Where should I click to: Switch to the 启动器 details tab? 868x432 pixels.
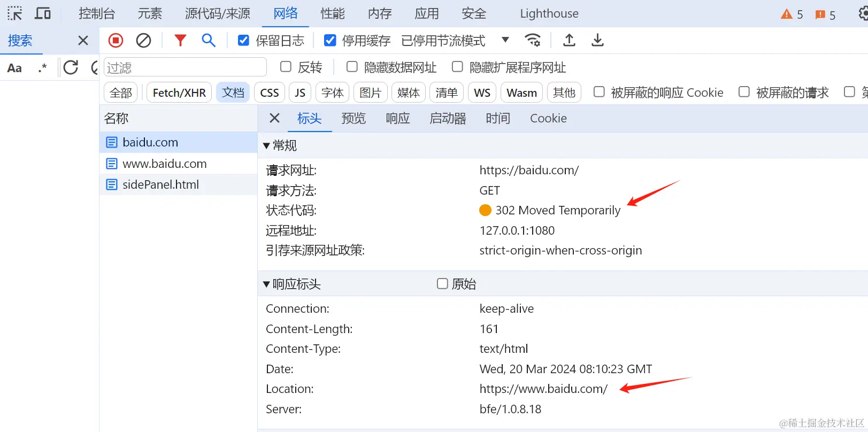pyautogui.click(x=448, y=118)
